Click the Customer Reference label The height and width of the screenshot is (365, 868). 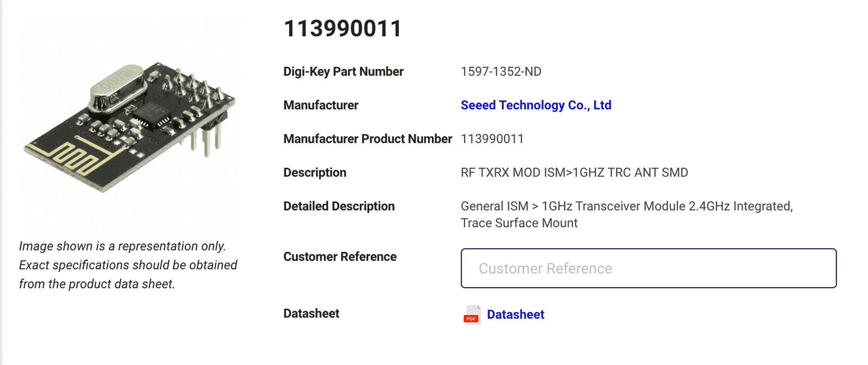(x=340, y=257)
